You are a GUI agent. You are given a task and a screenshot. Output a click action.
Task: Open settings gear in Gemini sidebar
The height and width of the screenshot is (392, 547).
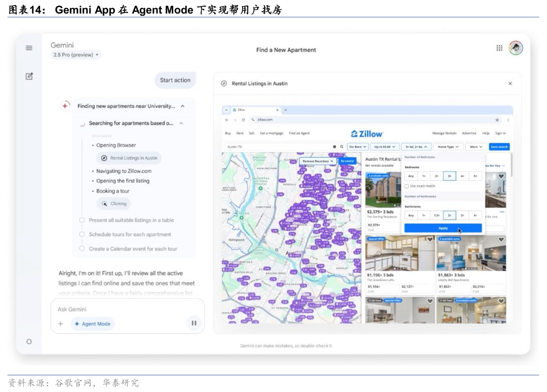29,341
